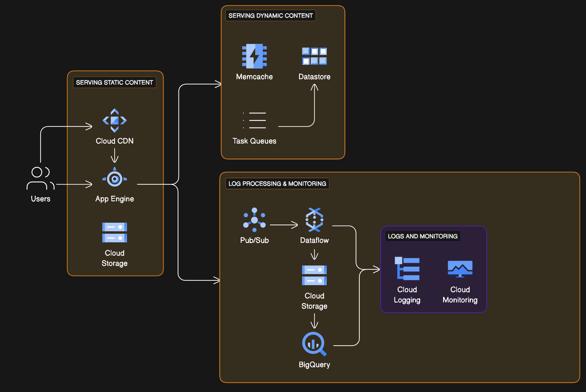Select the App Engine icon

[115, 177]
